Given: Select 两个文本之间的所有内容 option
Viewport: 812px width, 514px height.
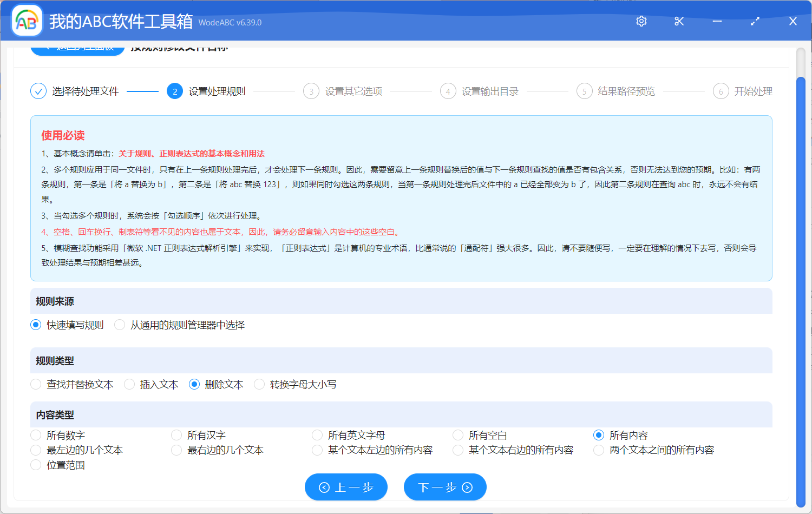Looking at the screenshot, I should pyautogui.click(x=598, y=450).
